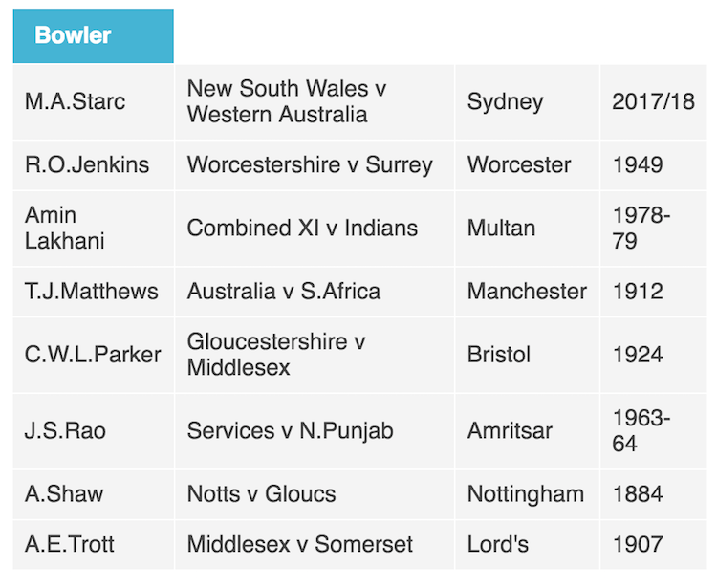
Task: Click the Bowler header tab
Action: 93,36
